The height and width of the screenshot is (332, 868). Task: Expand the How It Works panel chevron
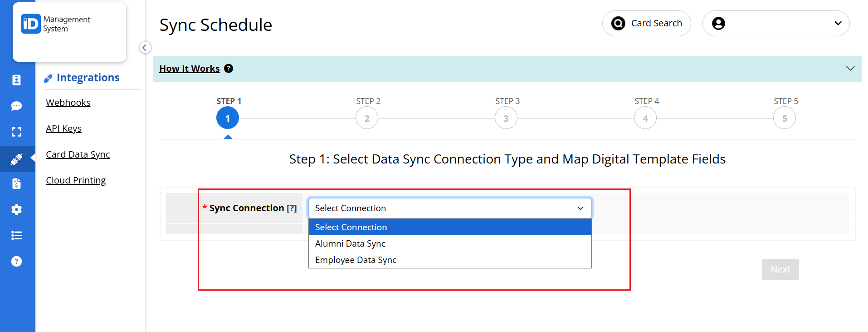click(x=850, y=69)
